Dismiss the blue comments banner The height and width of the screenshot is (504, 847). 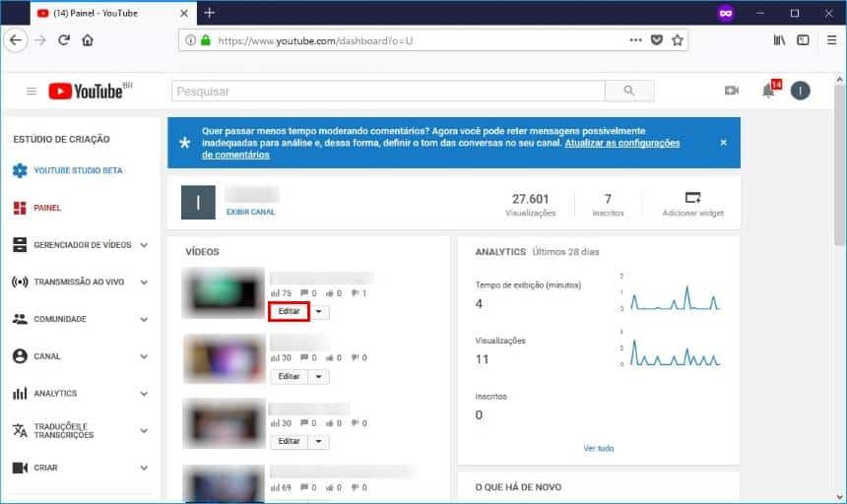(x=723, y=143)
